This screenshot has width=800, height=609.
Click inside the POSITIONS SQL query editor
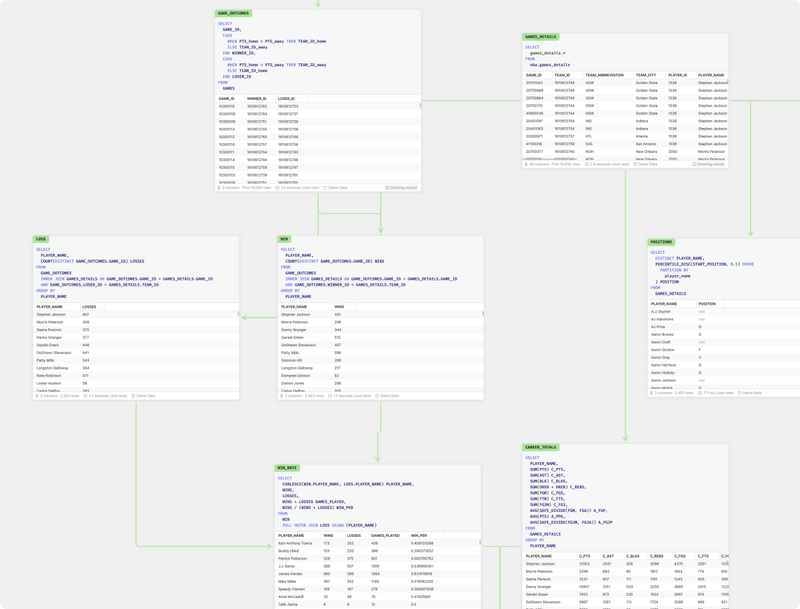(x=720, y=270)
